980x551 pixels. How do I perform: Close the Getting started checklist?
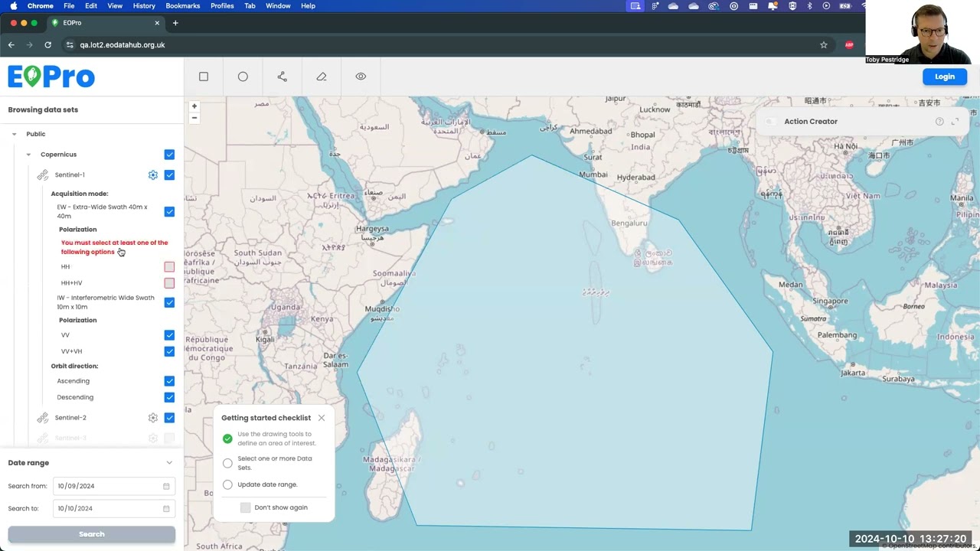322,418
